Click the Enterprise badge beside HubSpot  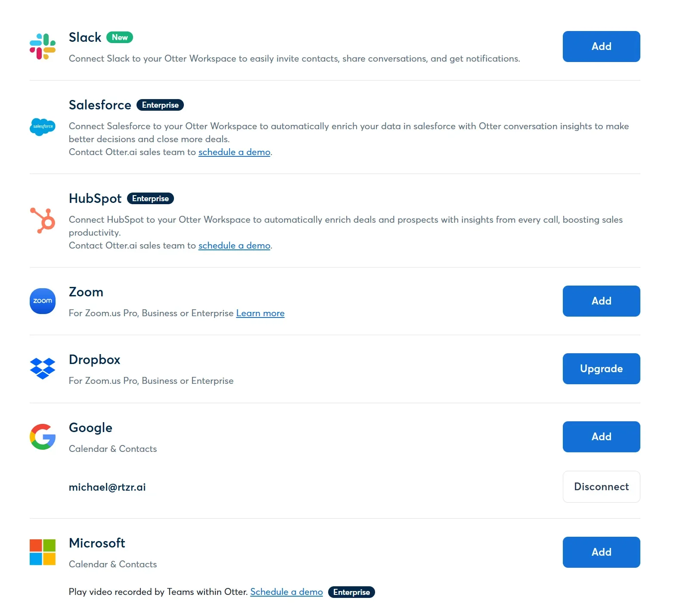(150, 199)
